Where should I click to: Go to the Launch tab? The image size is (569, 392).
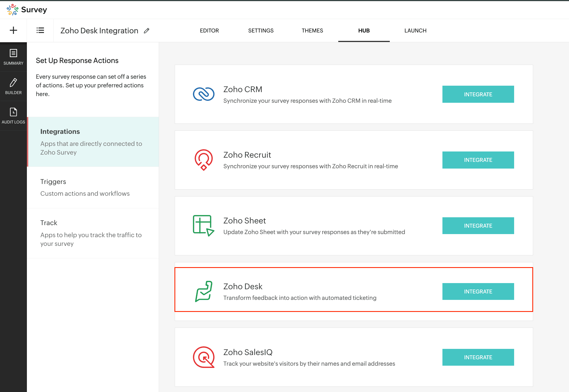tap(415, 31)
